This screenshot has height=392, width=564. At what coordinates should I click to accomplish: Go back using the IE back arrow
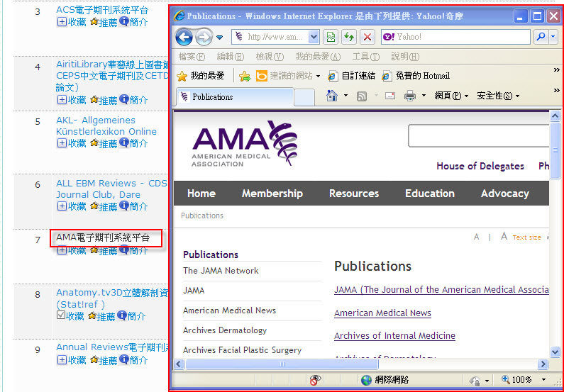[184, 37]
